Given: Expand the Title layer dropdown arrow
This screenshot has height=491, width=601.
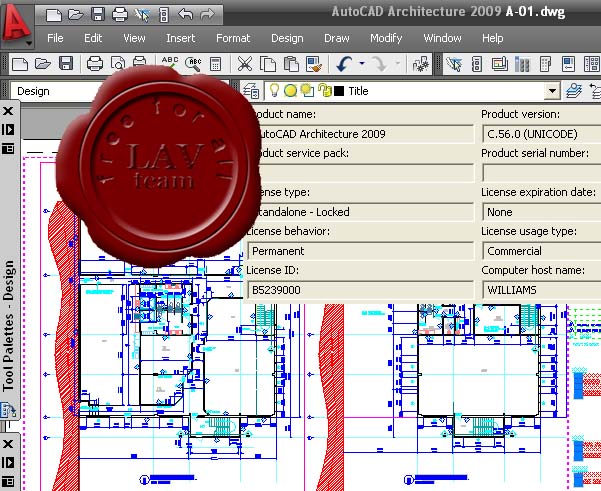Looking at the screenshot, I should 552,91.
